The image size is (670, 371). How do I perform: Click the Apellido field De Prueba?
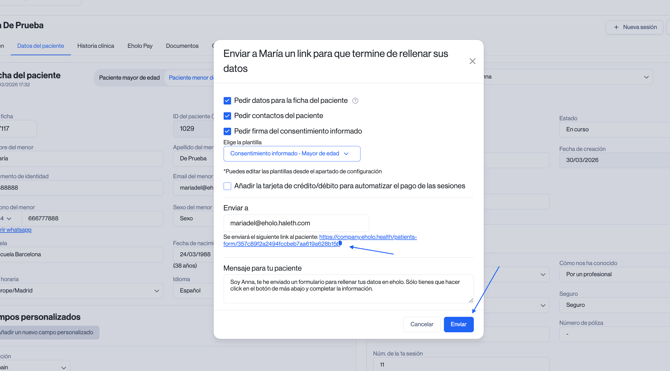[x=194, y=159]
